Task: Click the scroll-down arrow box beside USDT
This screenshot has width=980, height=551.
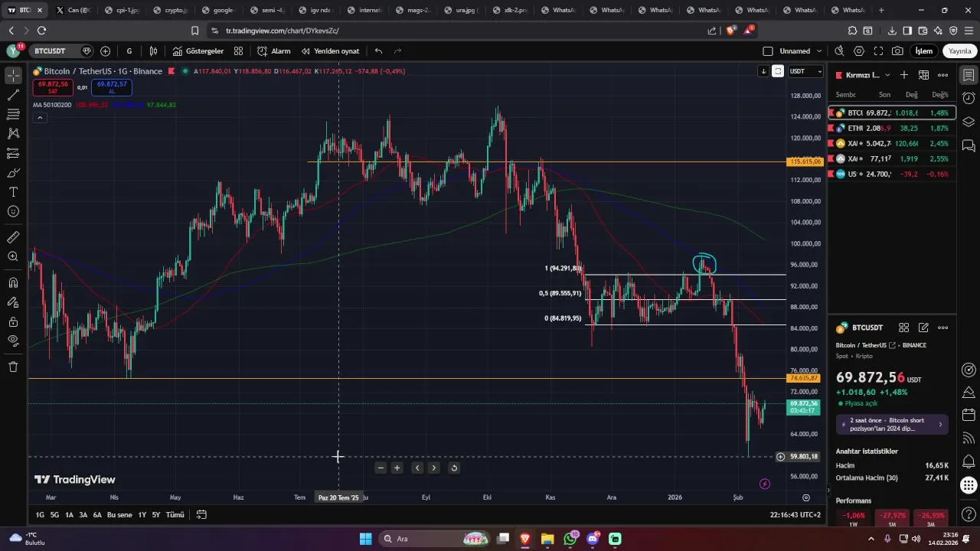Action: [x=763, y=71]
